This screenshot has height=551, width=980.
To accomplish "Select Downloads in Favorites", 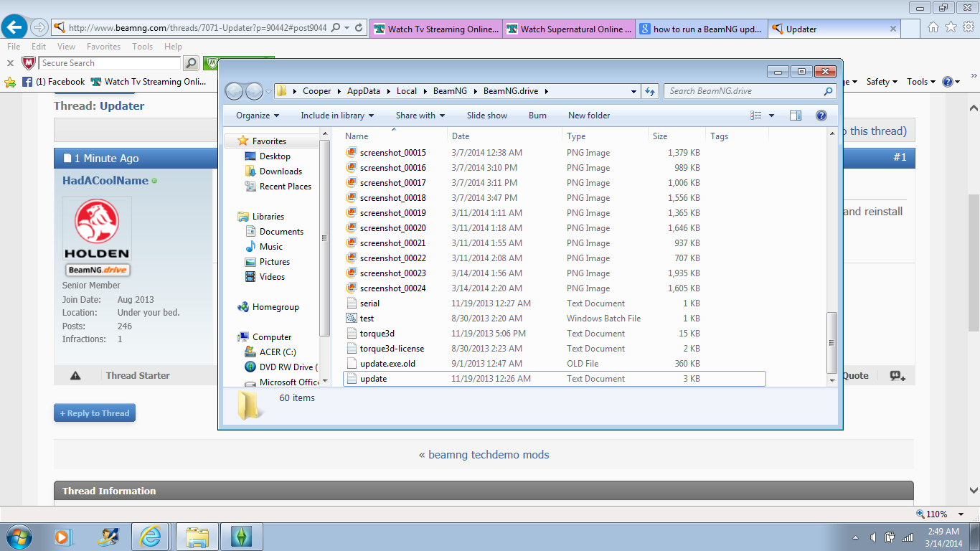I will click(x=281, y=171).
